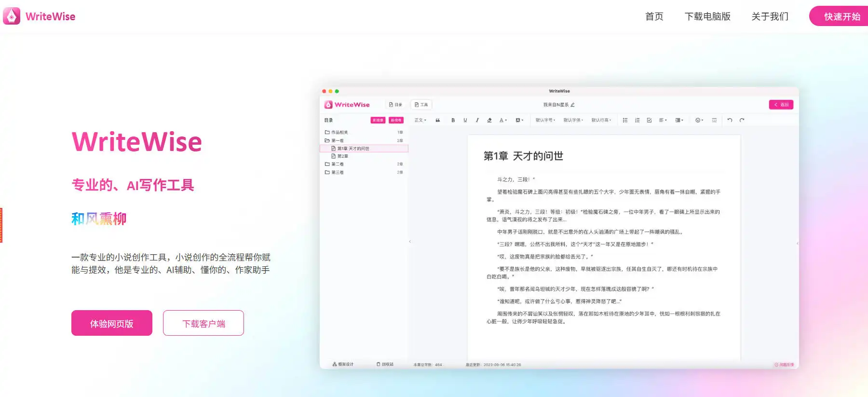Click the 快速开始 button
This screenshot has height=397, width=868.
click(x=839, y=16)
